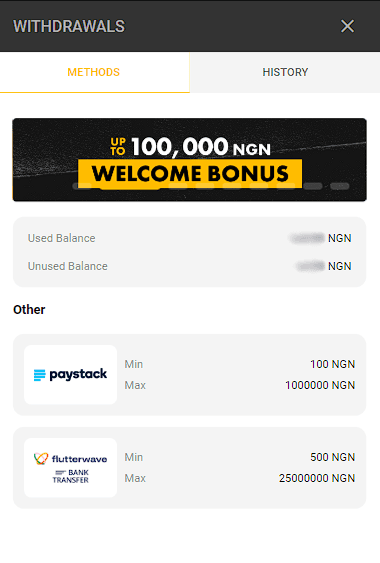Select the wide active carousel indicator
Viewport: 380px width, 563px height.
pyautogui.click(x=130, y=186)
